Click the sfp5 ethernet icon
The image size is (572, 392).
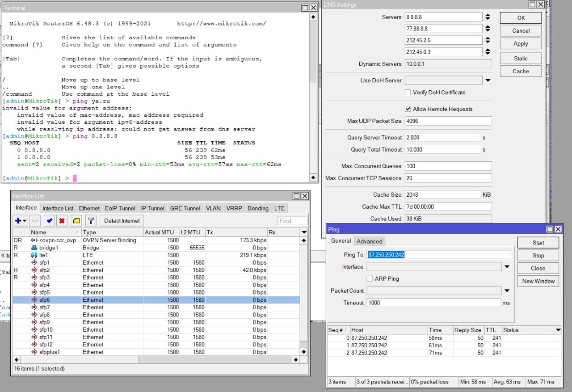click(x=34, y=292)
